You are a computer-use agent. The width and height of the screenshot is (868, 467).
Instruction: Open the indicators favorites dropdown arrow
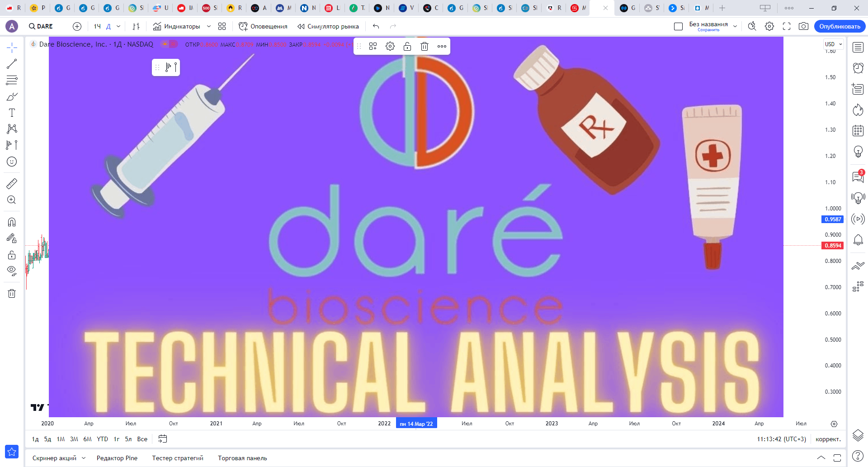click(x=209, y=26)
